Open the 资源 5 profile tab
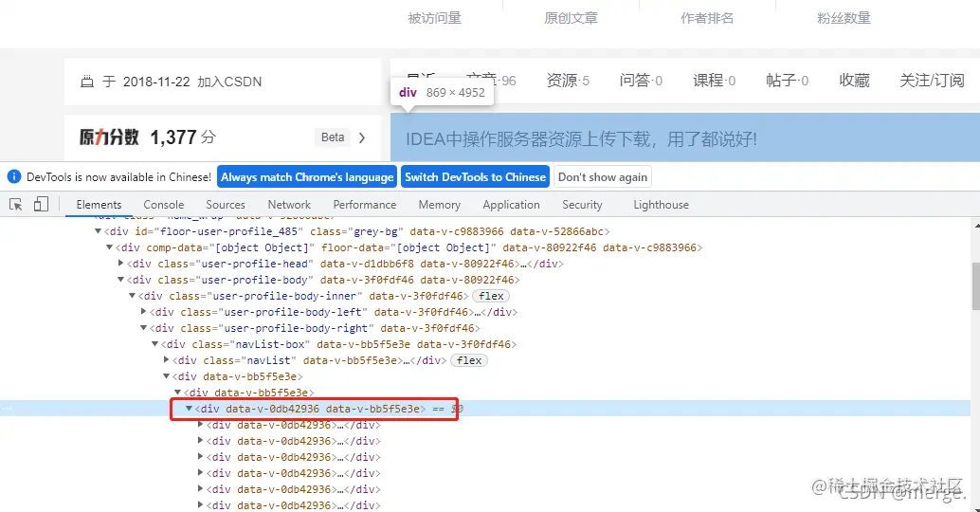Image resolution: width=980 pixels, height=512 pixels. pos(568,80)
